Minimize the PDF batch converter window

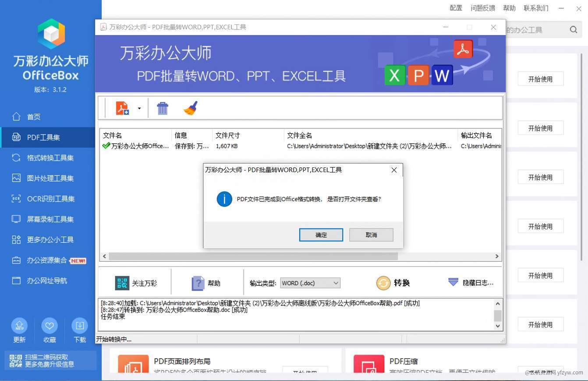click(446, 27)
